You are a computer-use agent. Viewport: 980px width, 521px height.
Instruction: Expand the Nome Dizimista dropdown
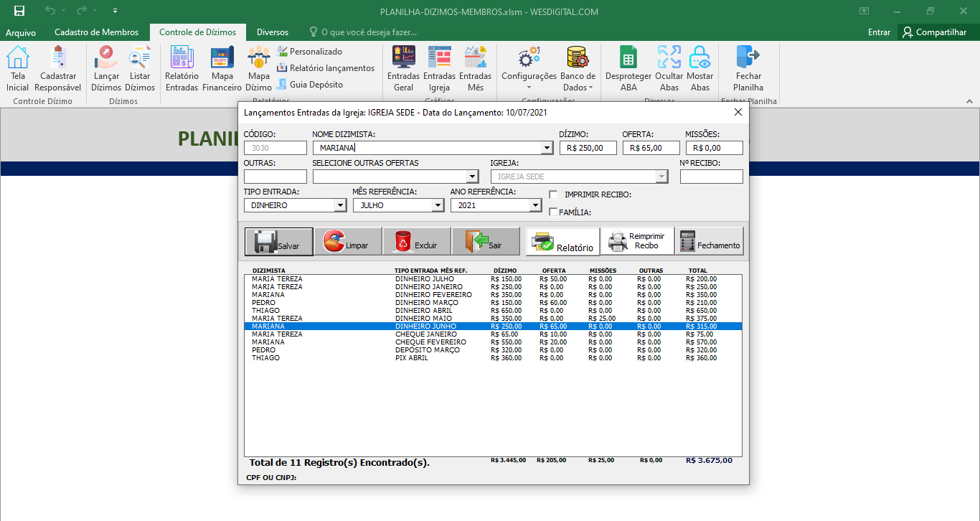pyautogui.click(x=547, y=148)
